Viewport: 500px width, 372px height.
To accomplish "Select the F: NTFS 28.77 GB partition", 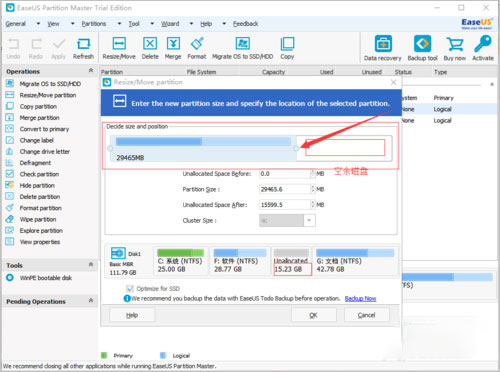I will pos(240,261).
